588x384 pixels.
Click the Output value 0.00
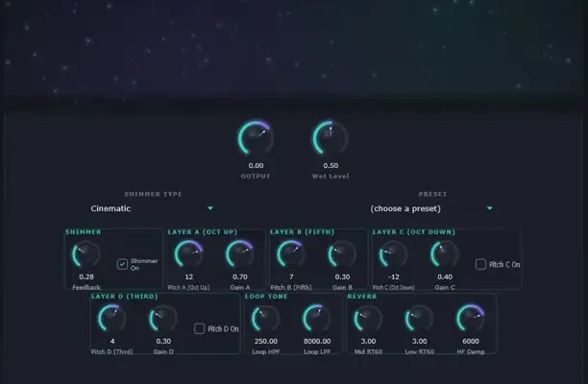[256, 165]
